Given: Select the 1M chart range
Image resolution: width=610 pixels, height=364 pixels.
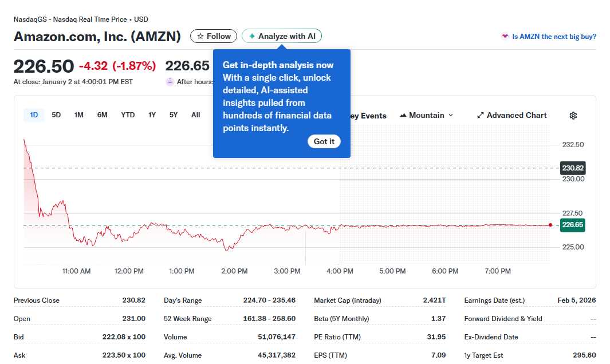Looking at the screenshot, I should [x=78, y=114].
